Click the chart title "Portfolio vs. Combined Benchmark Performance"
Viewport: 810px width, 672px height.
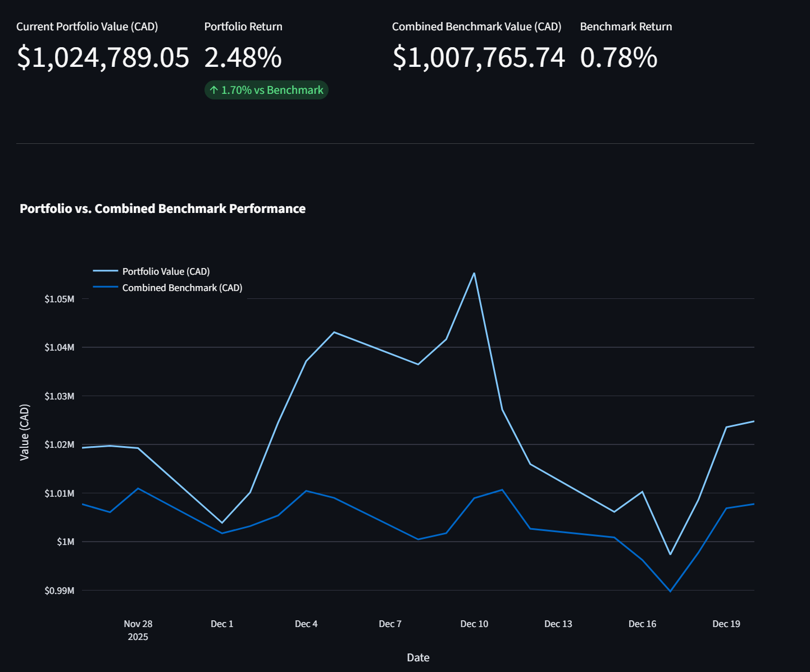[162, 208]
